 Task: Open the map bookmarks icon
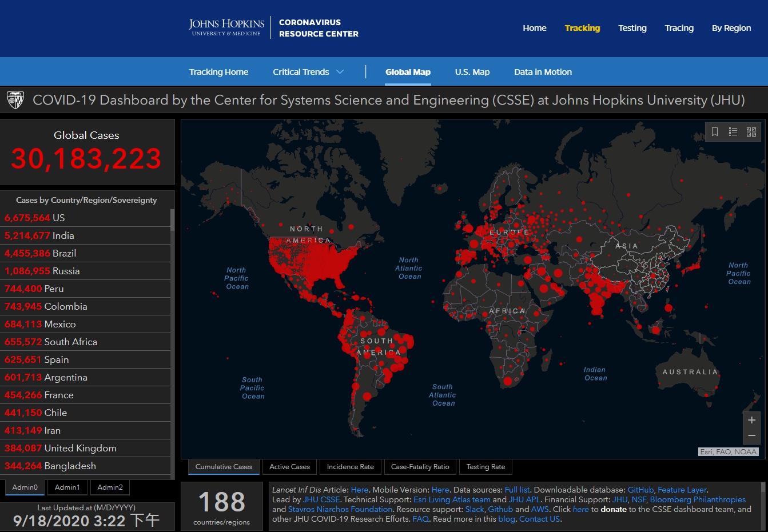coord(715,132)
